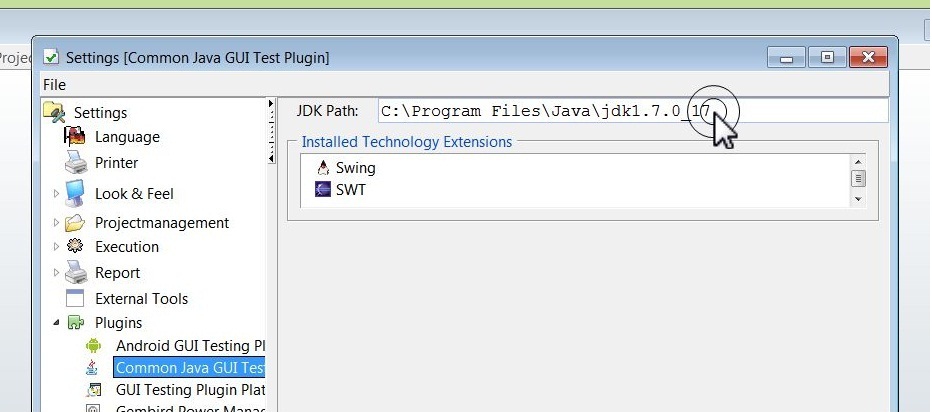Expand the Projectmanagement tree node
Image resolution: width=932 pixels, height=412 pixels.
point(56,223)
